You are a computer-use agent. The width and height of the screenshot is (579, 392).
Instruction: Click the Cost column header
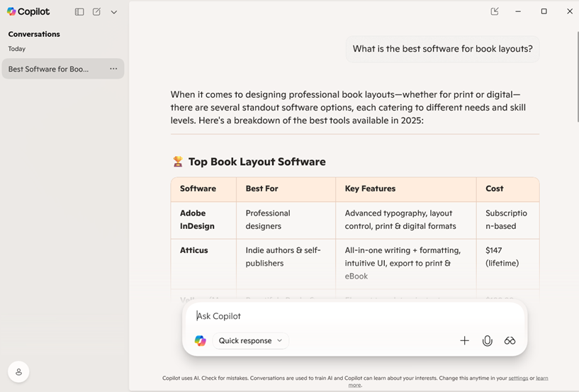[508, 189]
